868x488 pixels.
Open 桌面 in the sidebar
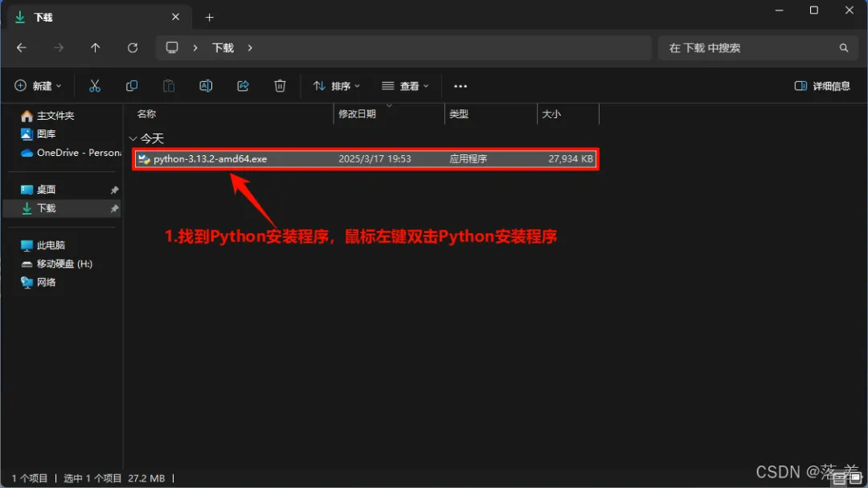tap(46, 190)
